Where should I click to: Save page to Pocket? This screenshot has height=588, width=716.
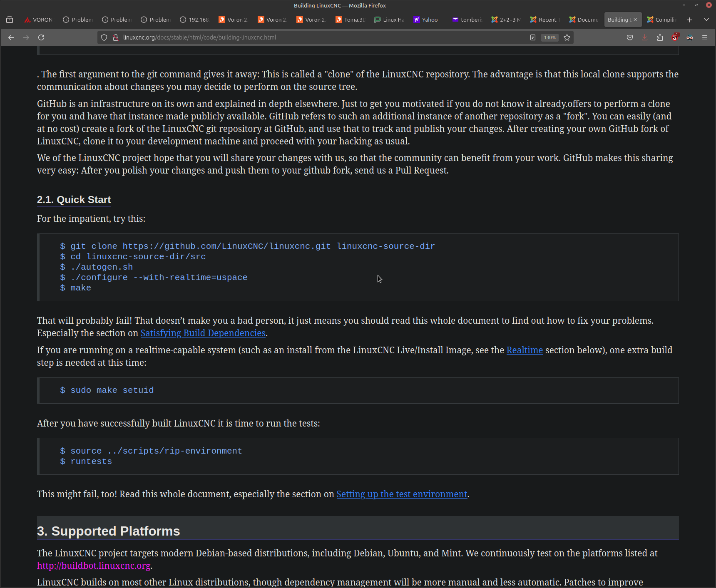coord(630,37)
